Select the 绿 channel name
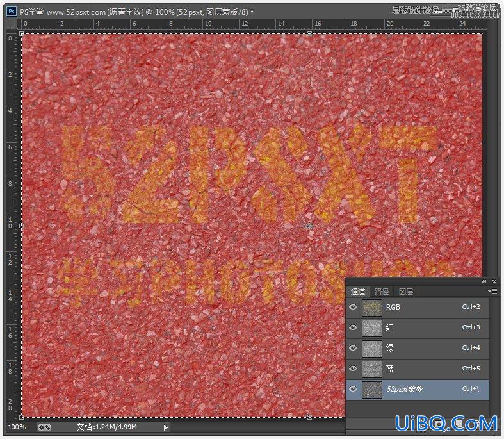504x439 pixels. [x=389, y=348]
